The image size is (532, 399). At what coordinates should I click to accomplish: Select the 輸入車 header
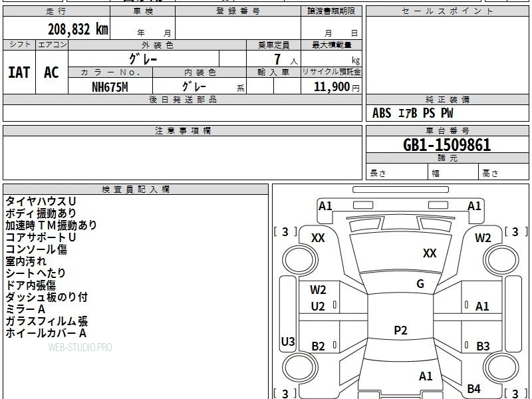point(273,72)
